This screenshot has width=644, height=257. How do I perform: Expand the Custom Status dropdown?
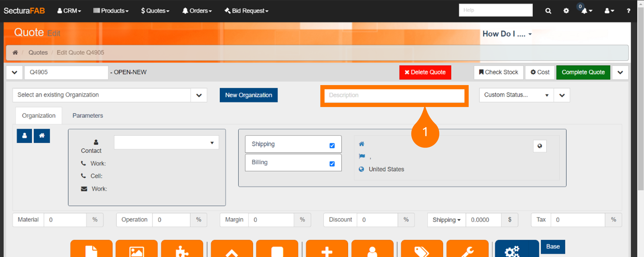[x=516, y=95]
